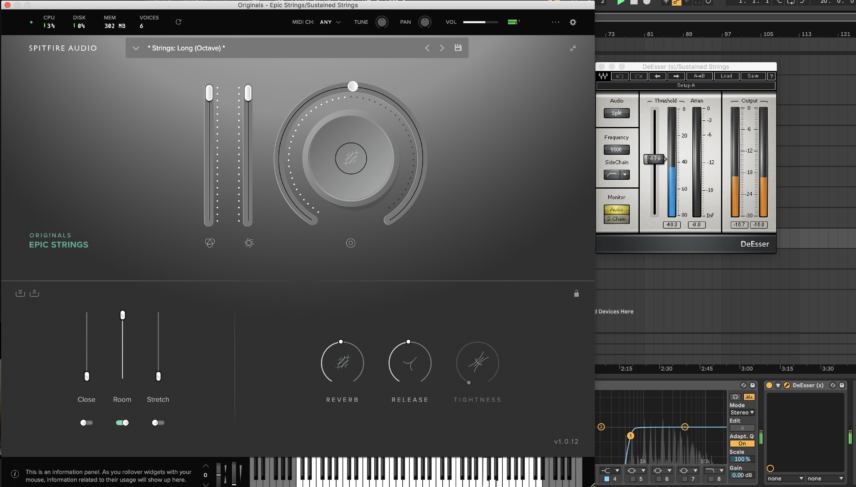
Task: Open the left 'none' parameter dropdown
Action: 785,478
